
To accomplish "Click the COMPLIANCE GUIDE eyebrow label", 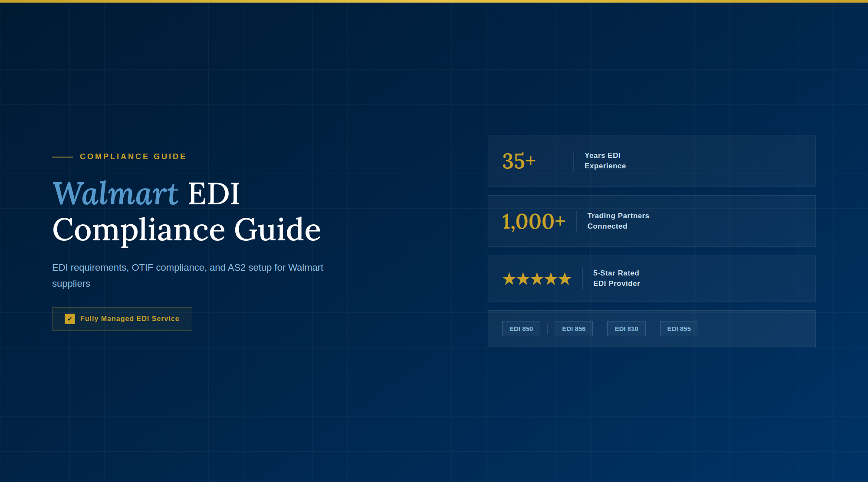I will pos(133,157).
